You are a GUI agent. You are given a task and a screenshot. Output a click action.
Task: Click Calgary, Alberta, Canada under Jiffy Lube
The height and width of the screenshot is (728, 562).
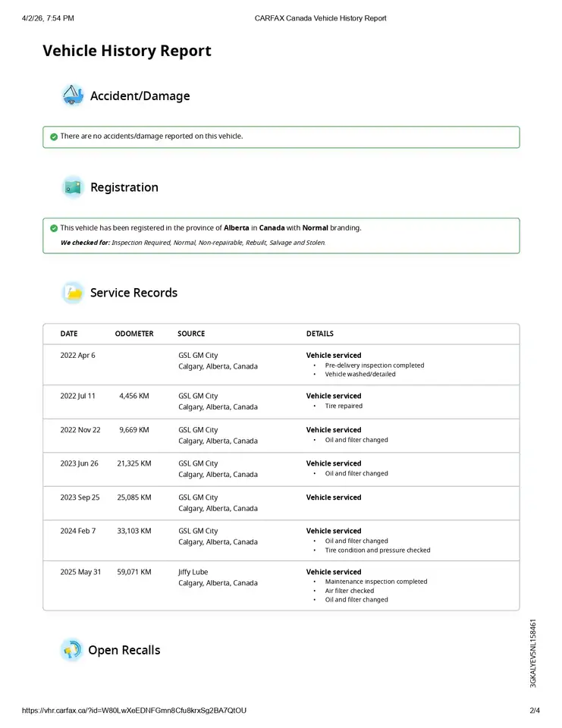(218, 583)
